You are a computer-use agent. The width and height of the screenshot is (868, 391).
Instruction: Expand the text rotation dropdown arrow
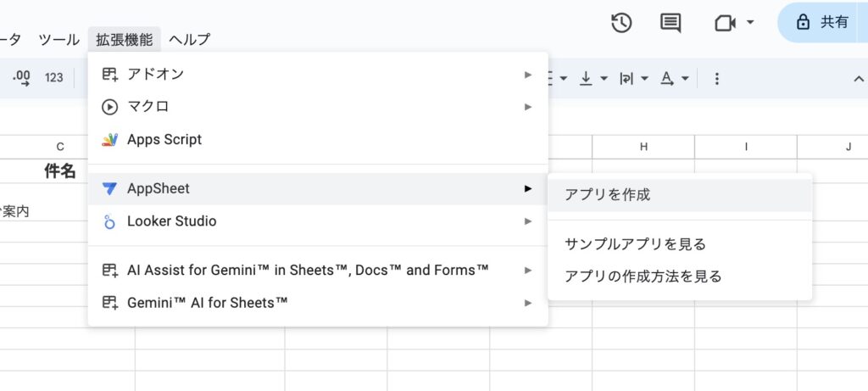pos(644,79)
